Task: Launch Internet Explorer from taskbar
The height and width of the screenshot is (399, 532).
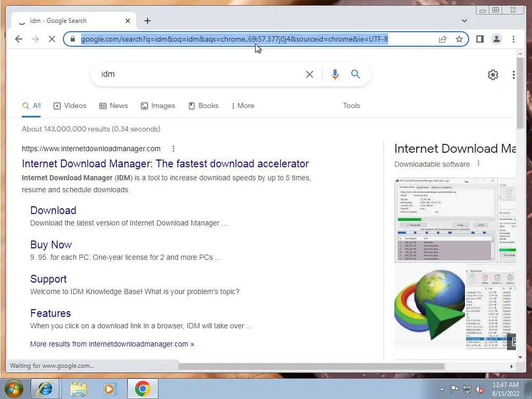Action: (45, 389)
